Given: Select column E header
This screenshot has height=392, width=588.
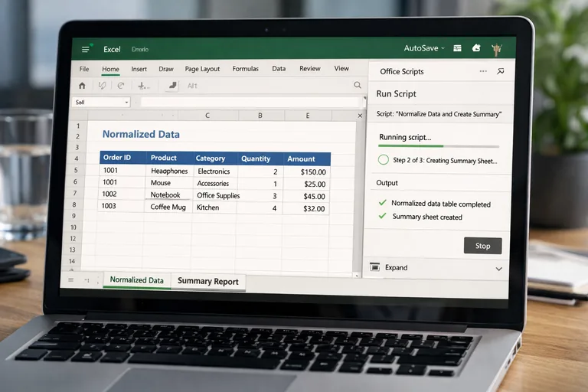Looking at the screenshot, I should click(308, 116).
